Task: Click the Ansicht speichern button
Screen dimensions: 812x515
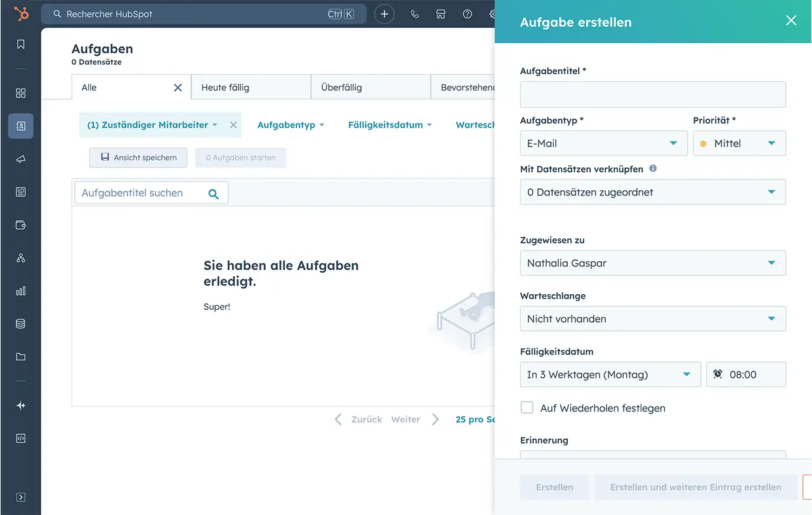Action: (138, 158)
